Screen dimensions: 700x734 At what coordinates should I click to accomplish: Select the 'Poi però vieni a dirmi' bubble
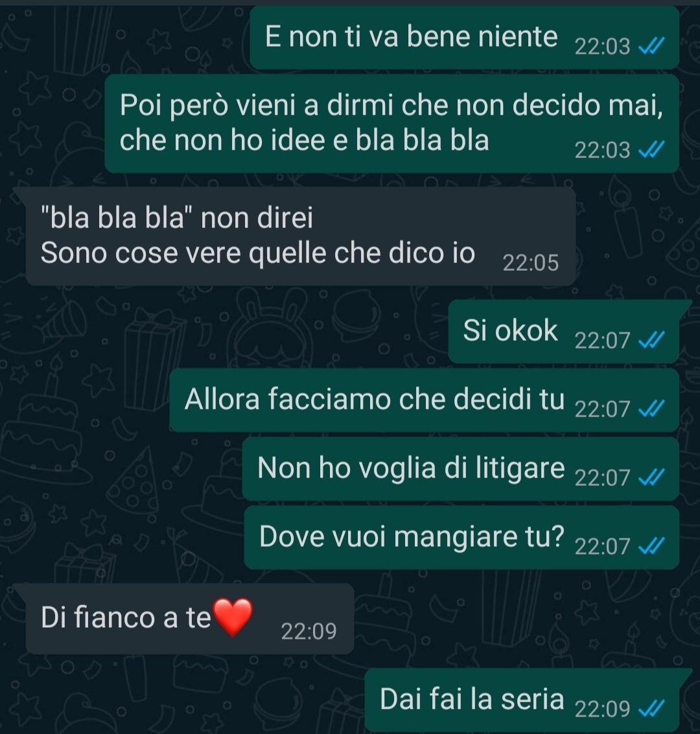[392, 124]
